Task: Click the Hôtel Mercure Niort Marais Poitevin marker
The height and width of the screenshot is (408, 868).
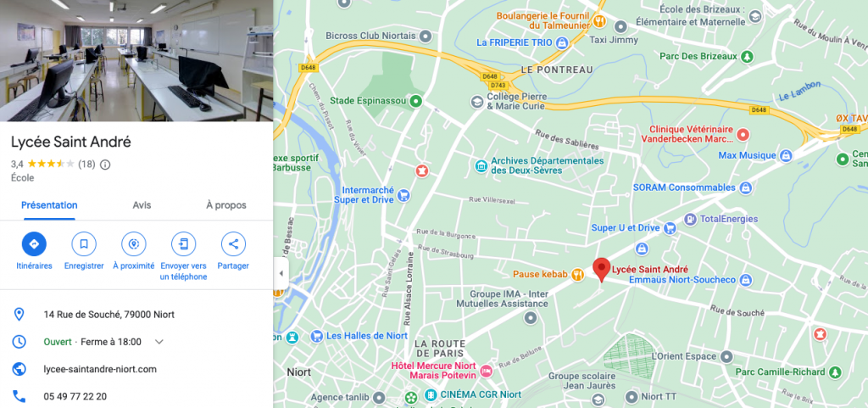Action: (x=486, y=371)
